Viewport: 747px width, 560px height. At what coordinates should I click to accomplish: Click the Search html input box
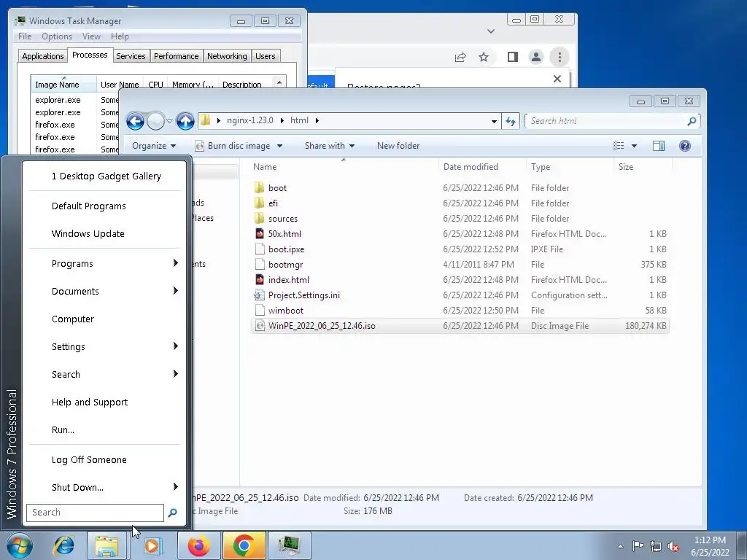point(606,122)
